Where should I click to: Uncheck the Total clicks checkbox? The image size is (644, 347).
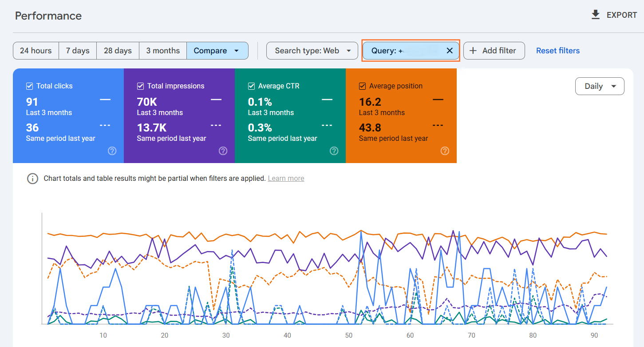point(30,86)
